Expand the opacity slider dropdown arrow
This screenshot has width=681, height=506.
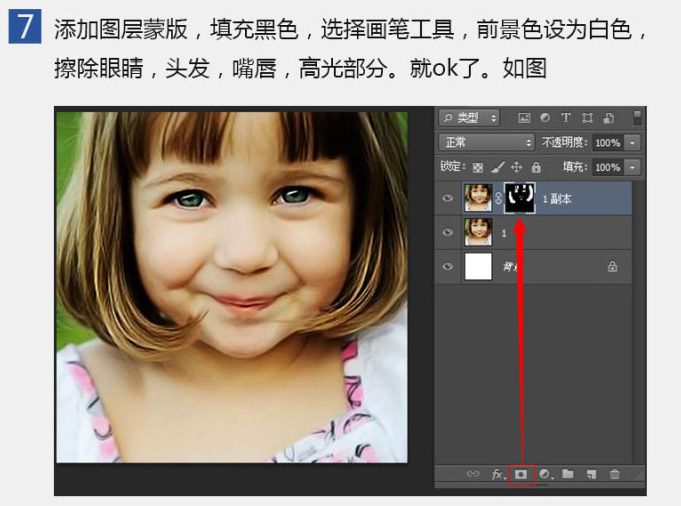(x=632, y=143)
